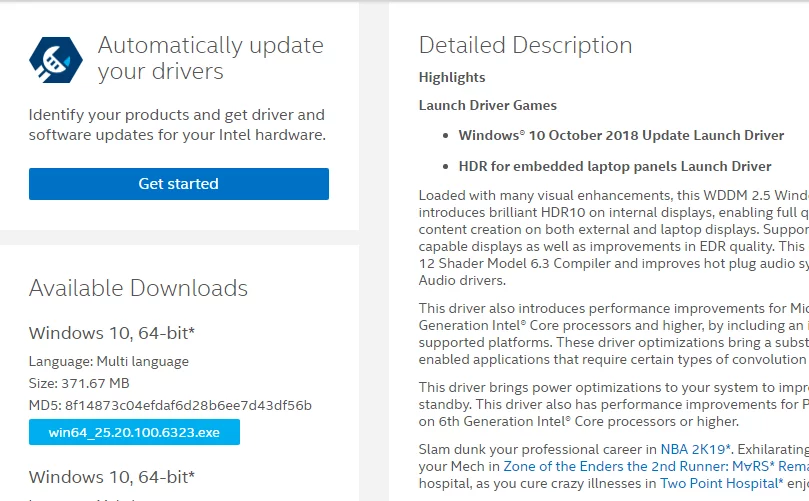This screenshot has width=809, height=501.
Task: Click the Intel driver assistant hexagon icon
Action: click(56, 60)
